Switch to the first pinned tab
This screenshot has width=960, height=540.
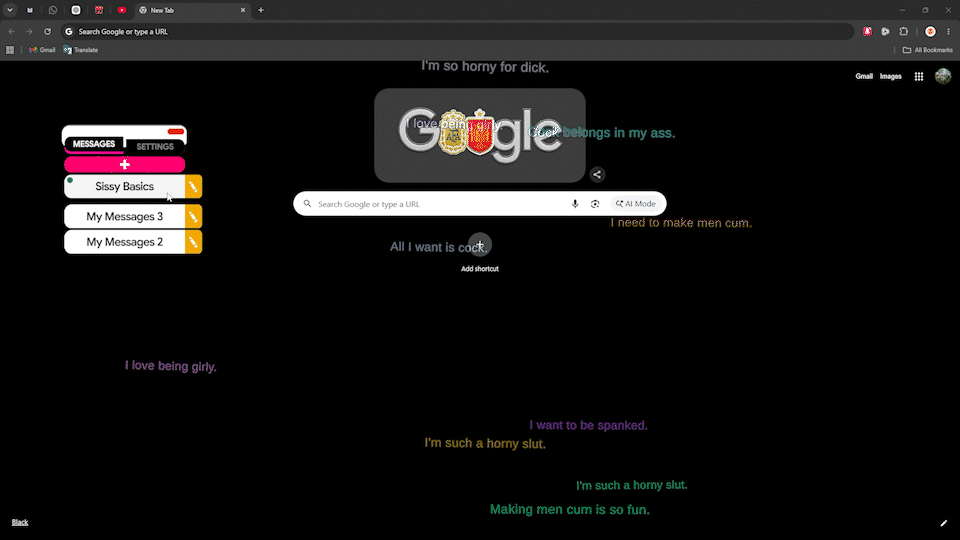pos(30,10)
